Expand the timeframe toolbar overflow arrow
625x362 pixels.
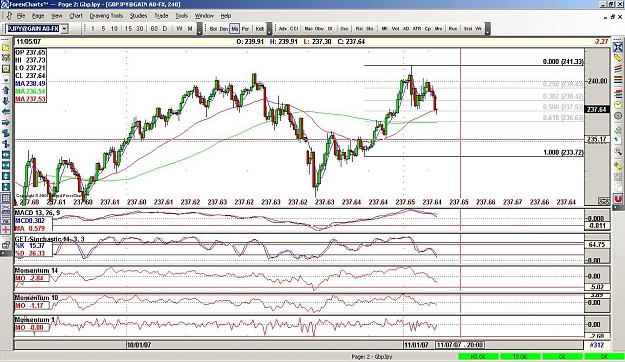tap(200, 29)
